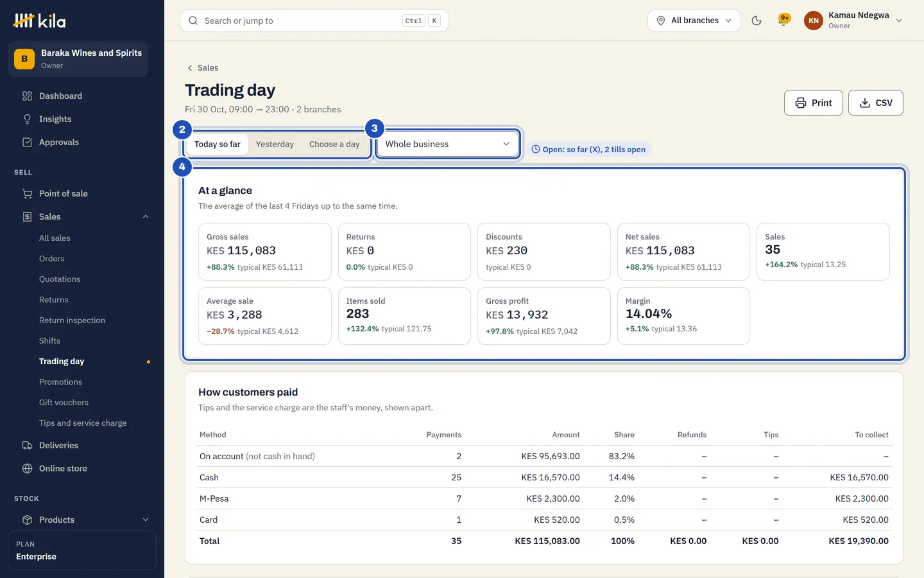The image size is (924, 578).
Task: Export data with CSV button
Action: (875, 103)
